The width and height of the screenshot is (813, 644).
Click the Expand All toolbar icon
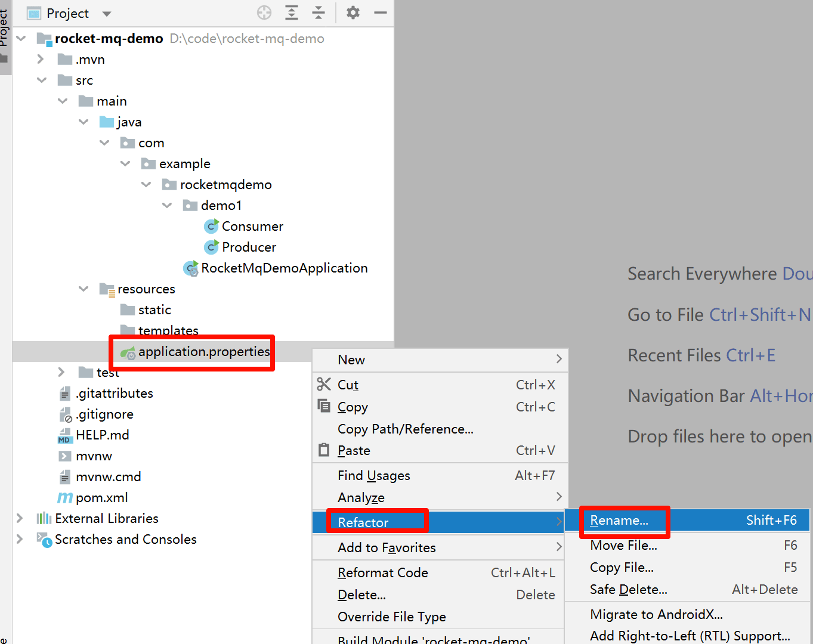(292, 13)
